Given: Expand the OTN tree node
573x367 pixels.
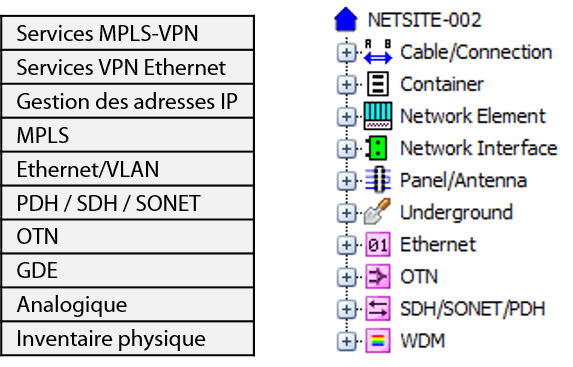Looking at the screenshot, I should point(346,277).
